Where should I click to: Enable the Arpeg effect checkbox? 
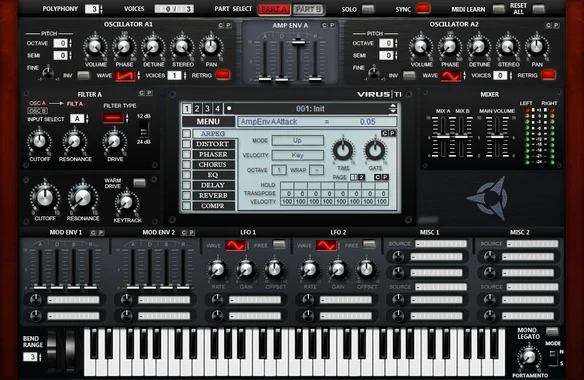(x=186, y=134)
